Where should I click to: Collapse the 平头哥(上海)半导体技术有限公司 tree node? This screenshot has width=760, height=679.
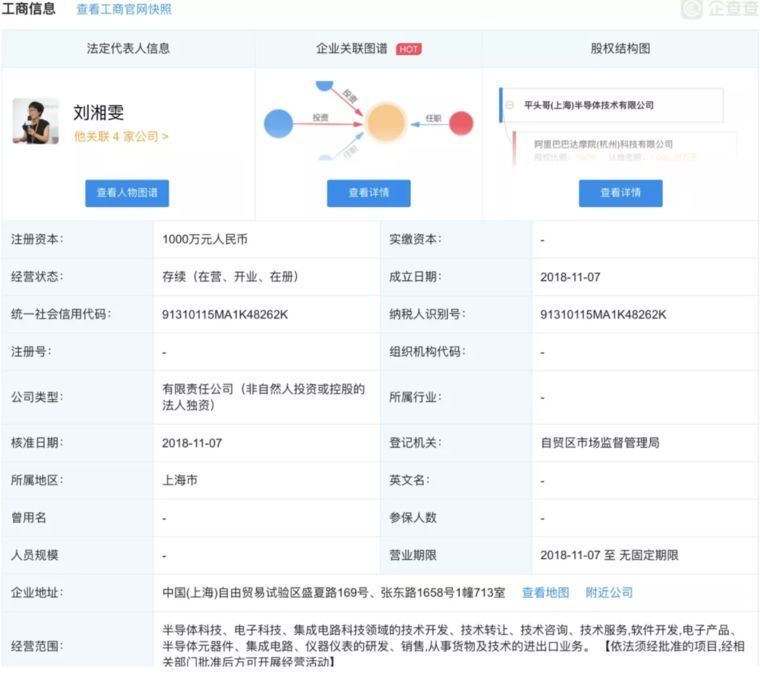[510, 105]
